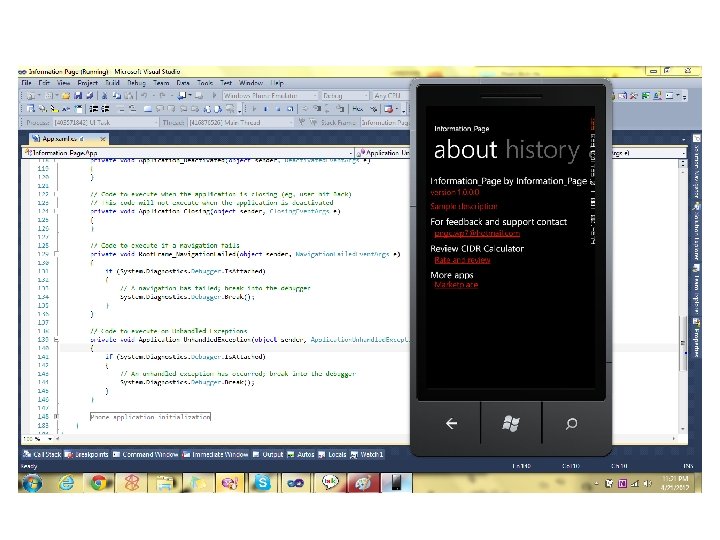
Task: Switch to the Locals tab
Action: [x=332, y=454]
